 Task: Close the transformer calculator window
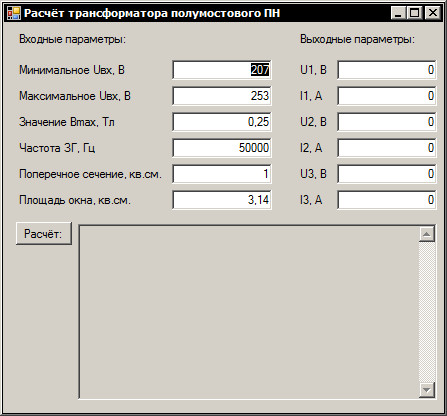click(433, 13)
